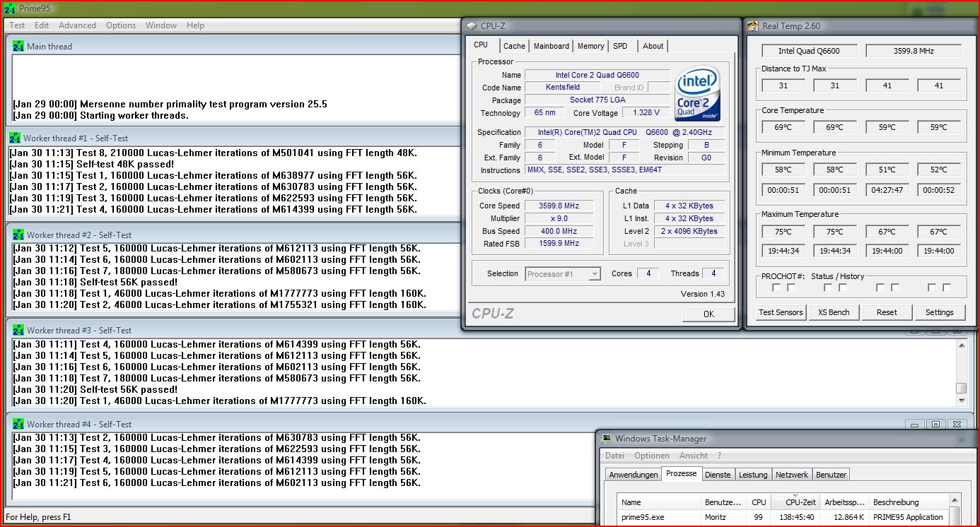Toggle core 1 PROCHOT status checkbox
The height and width of the screenshot is (527, 980).
(x=776, y=288)
